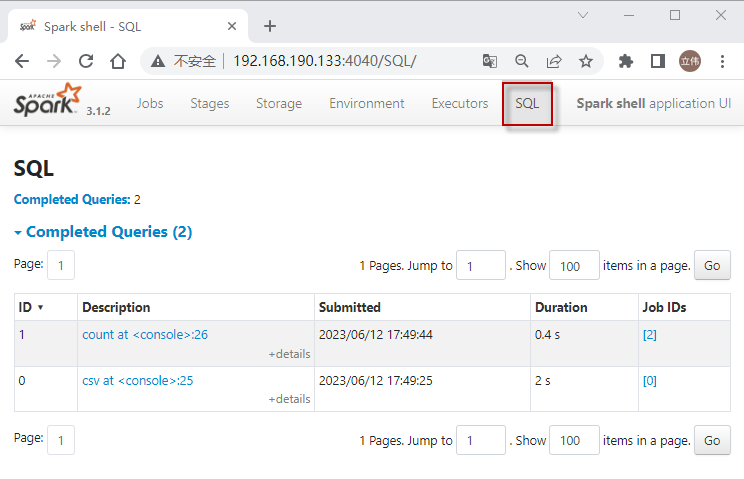This screenshot has height=479, width=744.
Task: Click the translate page icon in address bar
Action: click(490, 61)
